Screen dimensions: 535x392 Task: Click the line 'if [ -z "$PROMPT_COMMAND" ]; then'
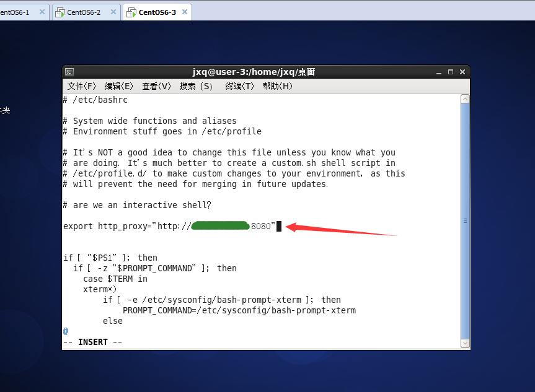pyautogui.click(x=155, y=268)
